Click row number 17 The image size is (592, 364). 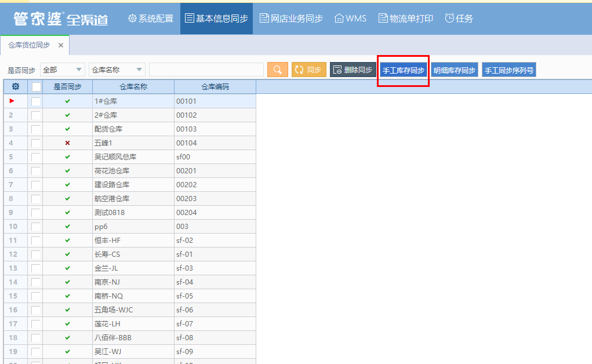(x=13, y=324)
